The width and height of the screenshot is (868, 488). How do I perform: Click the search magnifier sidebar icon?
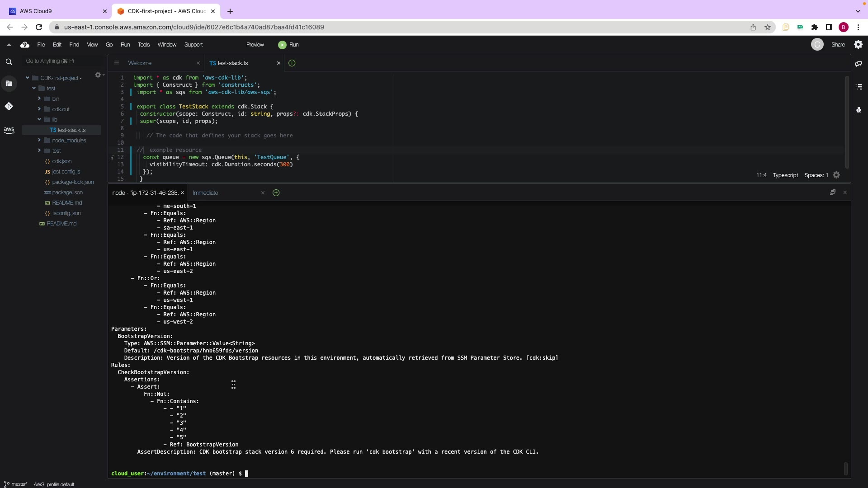pyautogui.click(x=9, y=62)
